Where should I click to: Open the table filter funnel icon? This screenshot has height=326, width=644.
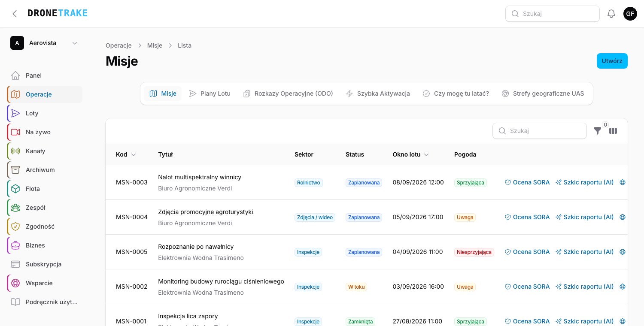(x=597, y=131)
